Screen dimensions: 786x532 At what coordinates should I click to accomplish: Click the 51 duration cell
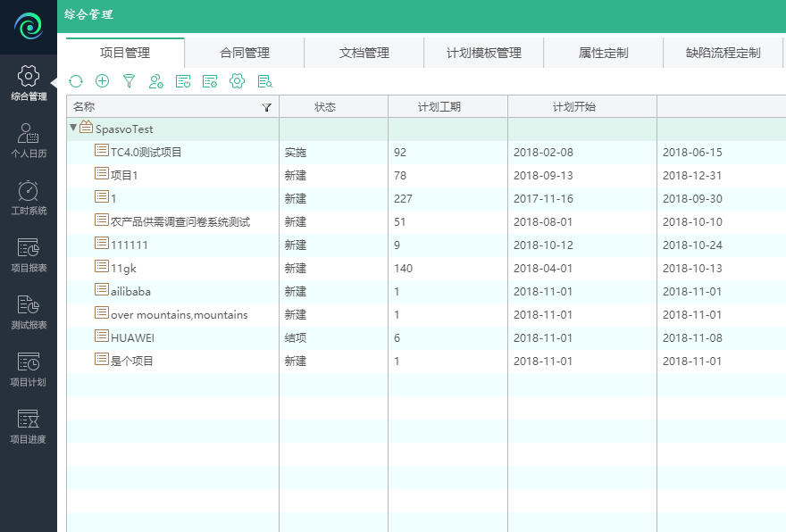(447, 222)
